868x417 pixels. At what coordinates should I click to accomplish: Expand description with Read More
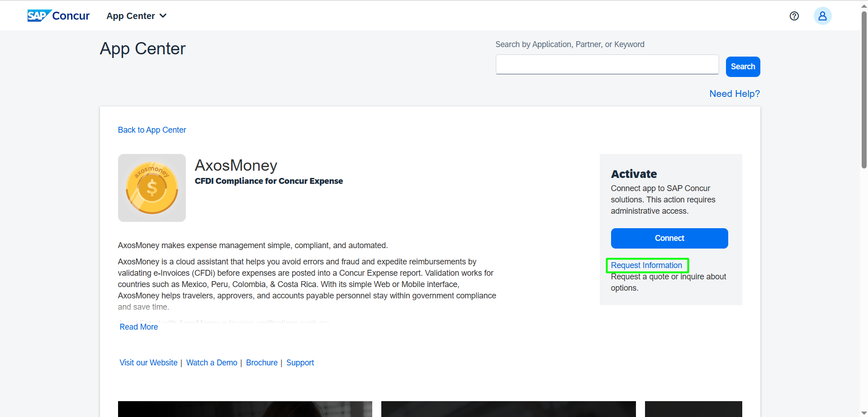[139, 327]
